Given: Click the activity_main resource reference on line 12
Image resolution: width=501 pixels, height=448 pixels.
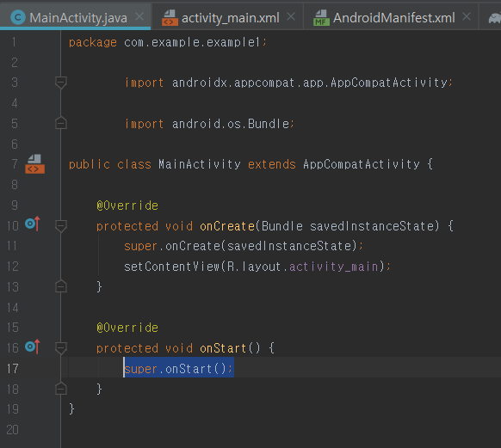Looking at the screenshot, I should [334, 267].
